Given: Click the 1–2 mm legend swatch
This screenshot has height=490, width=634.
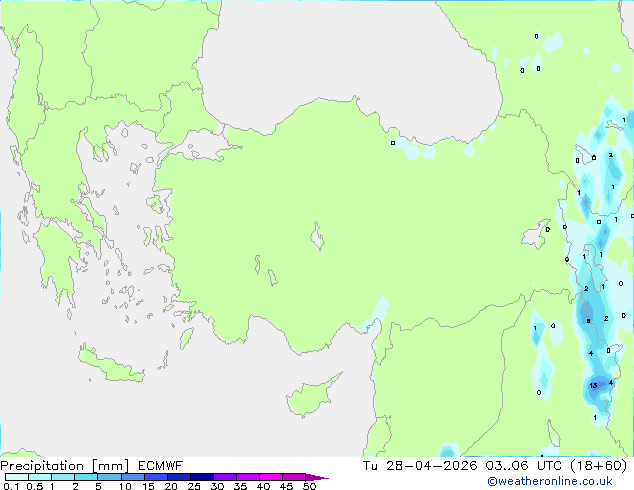Looking at the screenshot, I should coord(63,477).
